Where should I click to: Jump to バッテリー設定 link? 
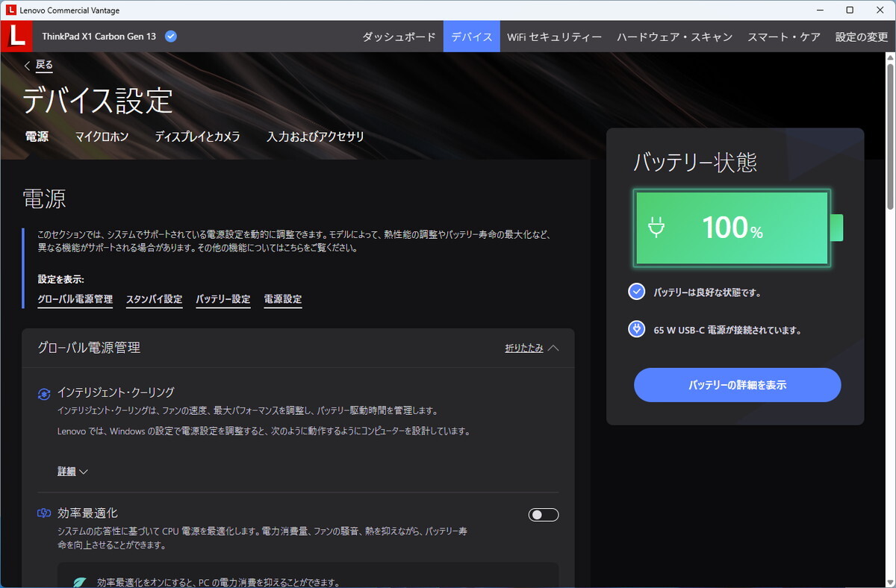point(223,299)
